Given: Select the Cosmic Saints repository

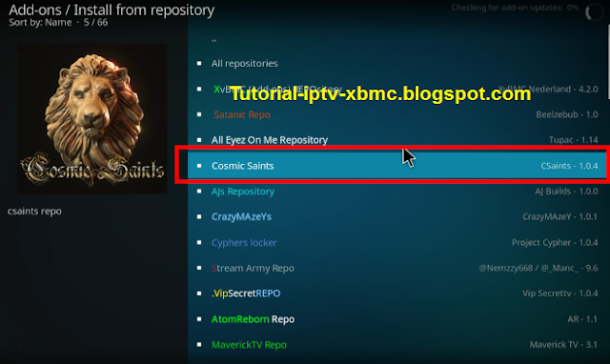Looking at the screenshot, I should click(x=396, y=166).
